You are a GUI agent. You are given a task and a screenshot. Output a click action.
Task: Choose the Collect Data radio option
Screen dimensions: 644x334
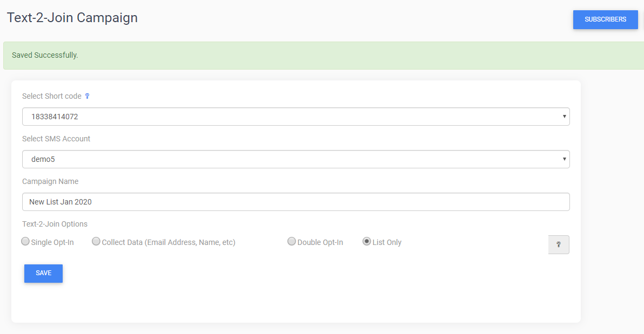coord(96,242)
